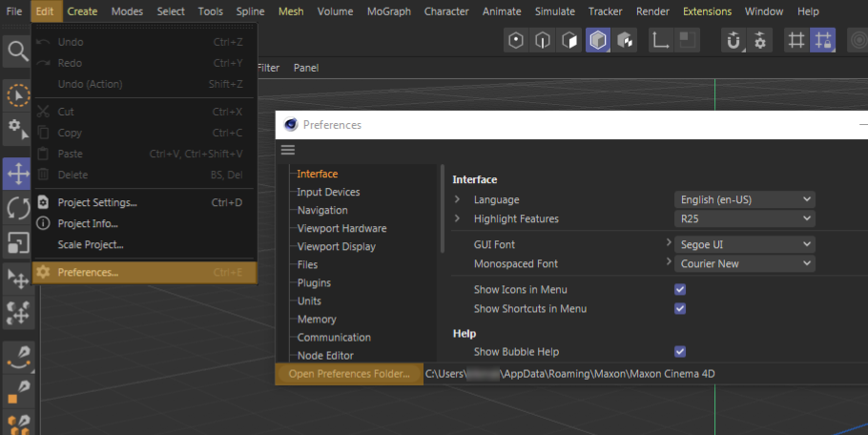This screenshot has width=868, height=435.
Task: Click the axis L-shaped icon
Action: tap(660, 40)
